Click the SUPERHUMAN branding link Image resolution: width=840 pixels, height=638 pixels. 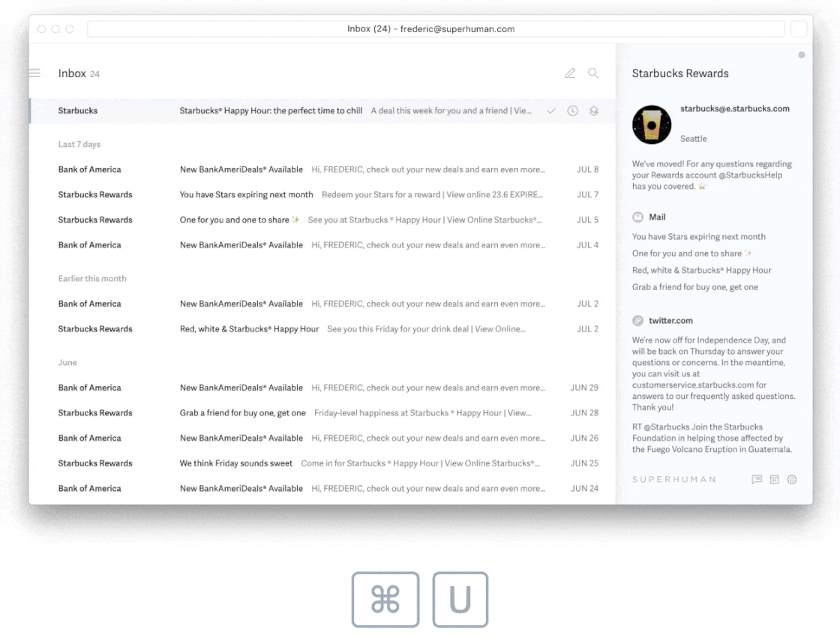click(674, 479)
